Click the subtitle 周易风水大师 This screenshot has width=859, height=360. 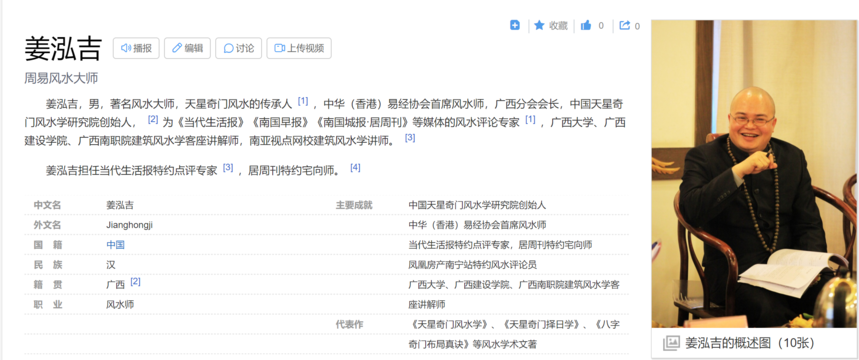tap(61, 78)
